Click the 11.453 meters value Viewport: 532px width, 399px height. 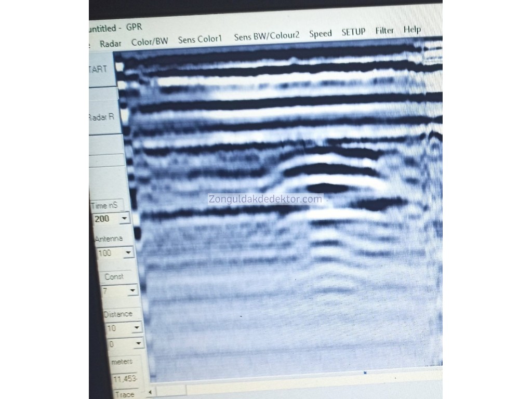125,379
